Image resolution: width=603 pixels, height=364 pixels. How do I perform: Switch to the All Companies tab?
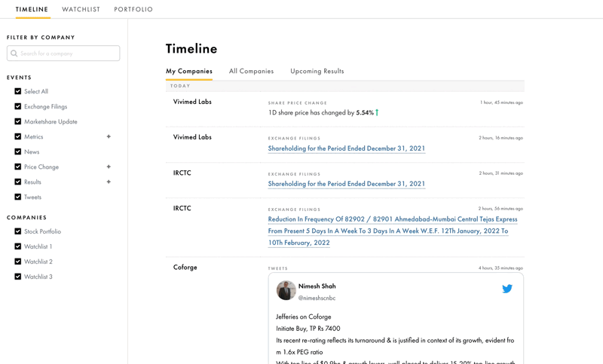coord(252,71)
